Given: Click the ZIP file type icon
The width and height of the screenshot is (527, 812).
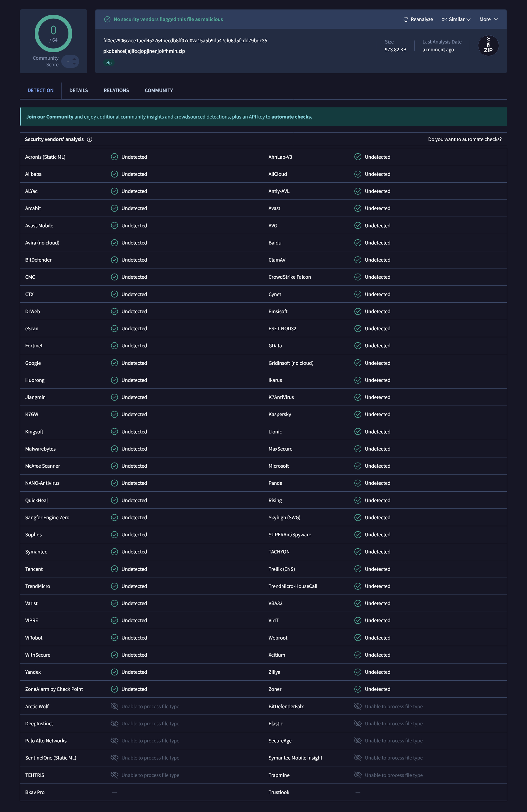Looking at the screenshot, I should (488, 46).
